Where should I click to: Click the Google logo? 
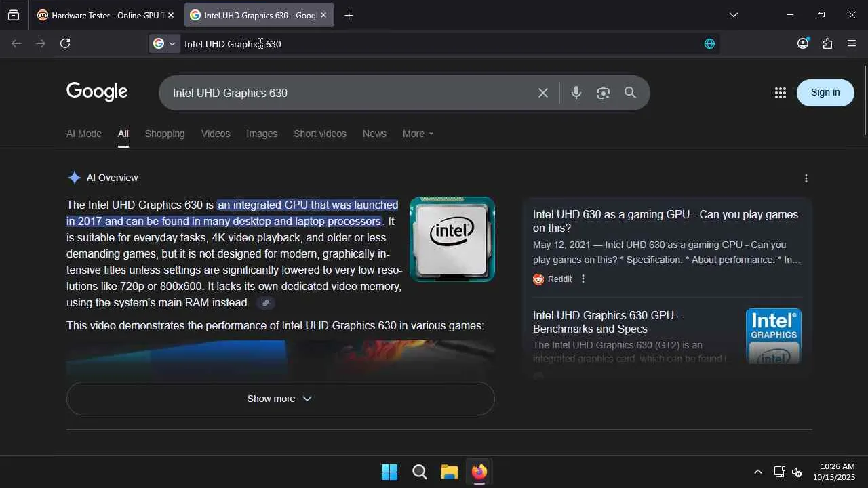[x=97, y=92]
